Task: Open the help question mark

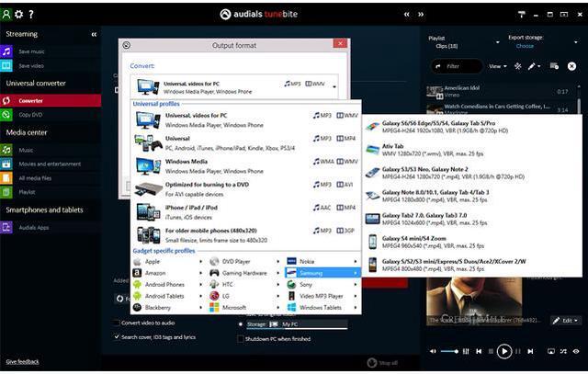Action: pyautogui.click(x=31, y=15)
